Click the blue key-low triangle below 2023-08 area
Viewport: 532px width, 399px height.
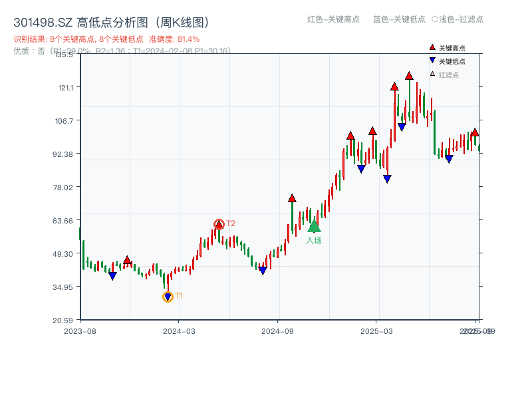(x=111, y=275)
